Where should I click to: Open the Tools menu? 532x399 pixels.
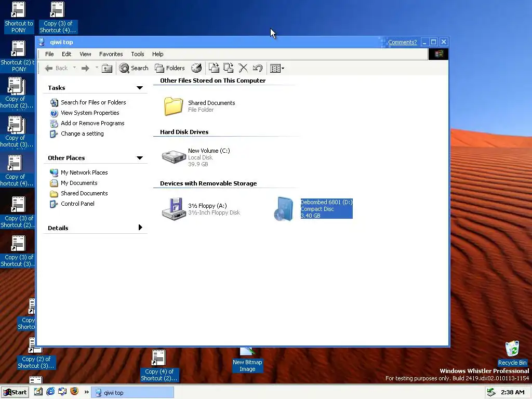pos(137,54)
